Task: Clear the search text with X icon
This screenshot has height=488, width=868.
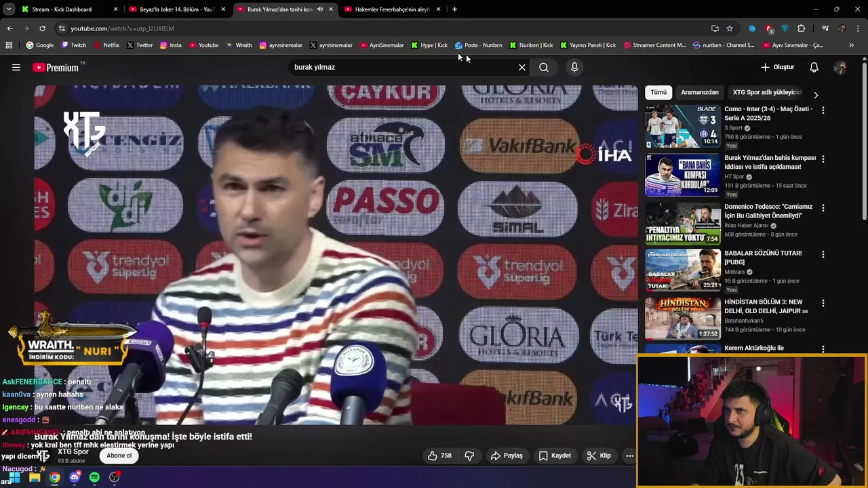Action: [522, 67]
